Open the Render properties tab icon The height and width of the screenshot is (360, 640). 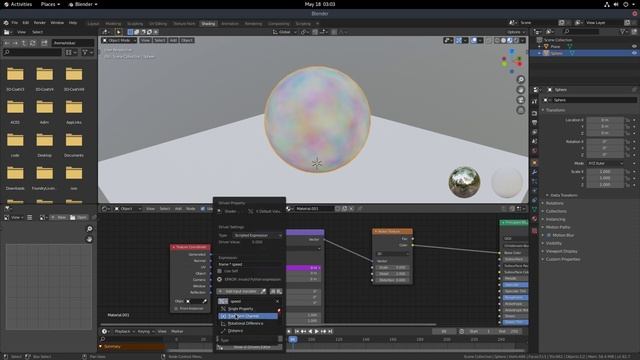(x=534, y=113)
